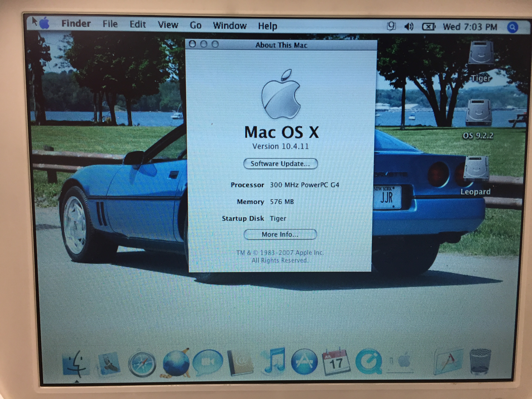Click the About This Mac zoom button

pos(215,44)
